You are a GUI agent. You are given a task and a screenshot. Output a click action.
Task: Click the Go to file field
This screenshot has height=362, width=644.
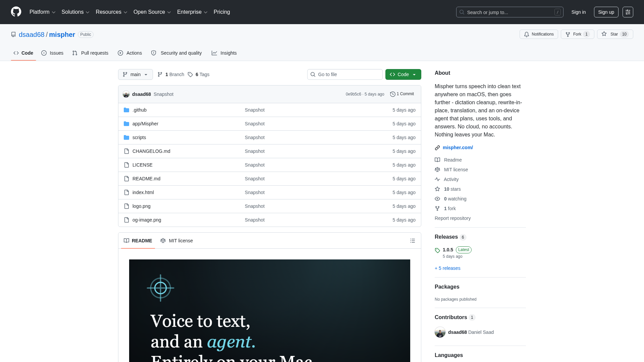click(x=345, y=74)
